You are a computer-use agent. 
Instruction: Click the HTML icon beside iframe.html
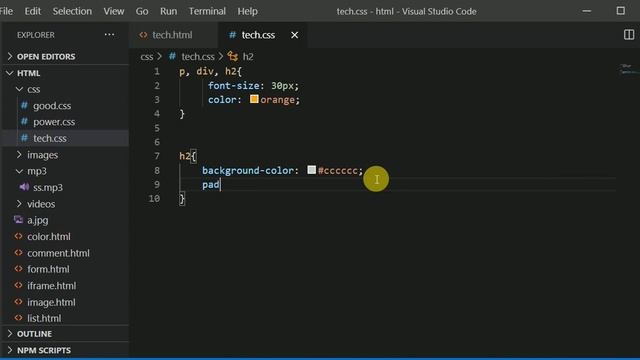tap(18, 285)
